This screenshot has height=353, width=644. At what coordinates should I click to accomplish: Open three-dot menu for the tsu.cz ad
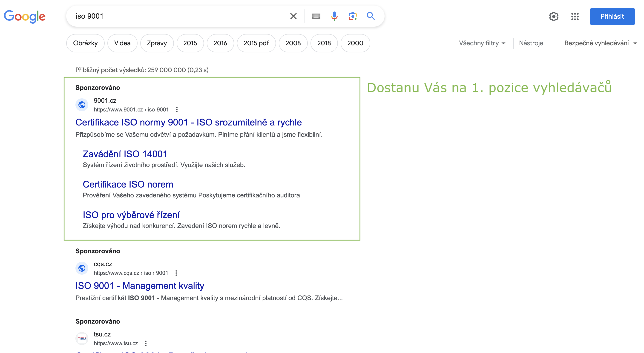(x=146, y=343)
